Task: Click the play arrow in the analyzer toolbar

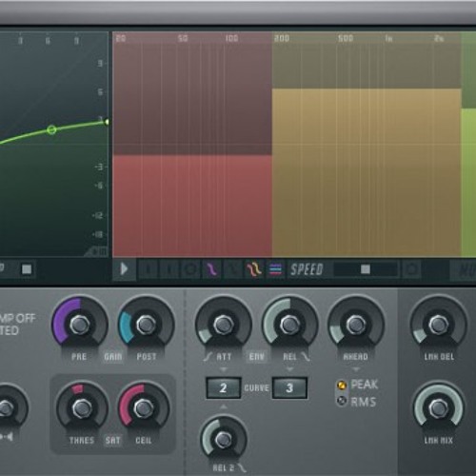Action: pyautogui.click(x=124, y=269)
